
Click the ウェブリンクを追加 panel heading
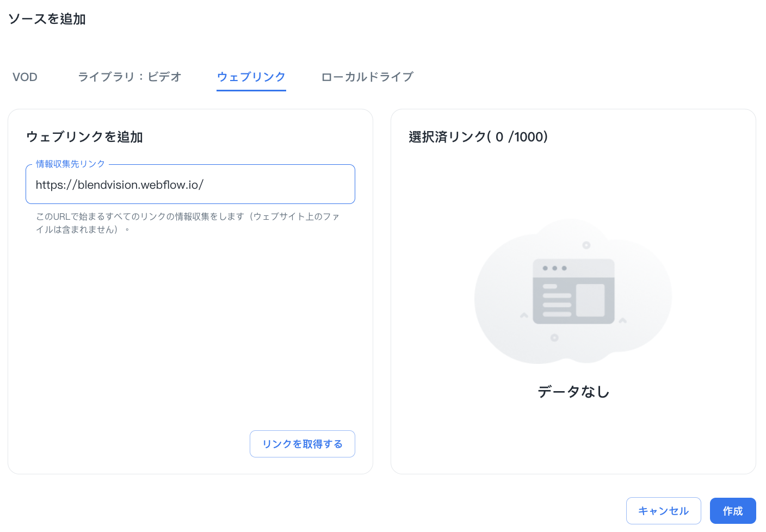[84, 137]
